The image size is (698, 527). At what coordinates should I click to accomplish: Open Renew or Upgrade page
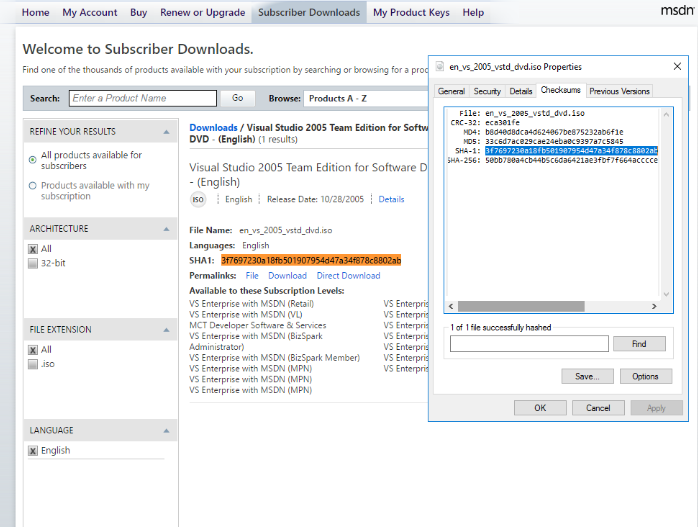click(x=203, y=12)
